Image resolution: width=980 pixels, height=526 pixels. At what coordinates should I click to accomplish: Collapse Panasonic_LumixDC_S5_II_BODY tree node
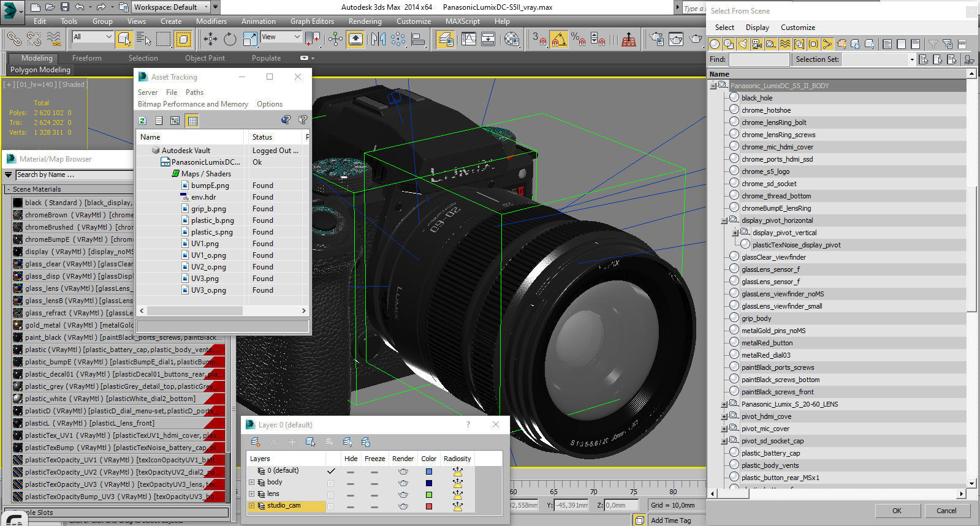713,86
